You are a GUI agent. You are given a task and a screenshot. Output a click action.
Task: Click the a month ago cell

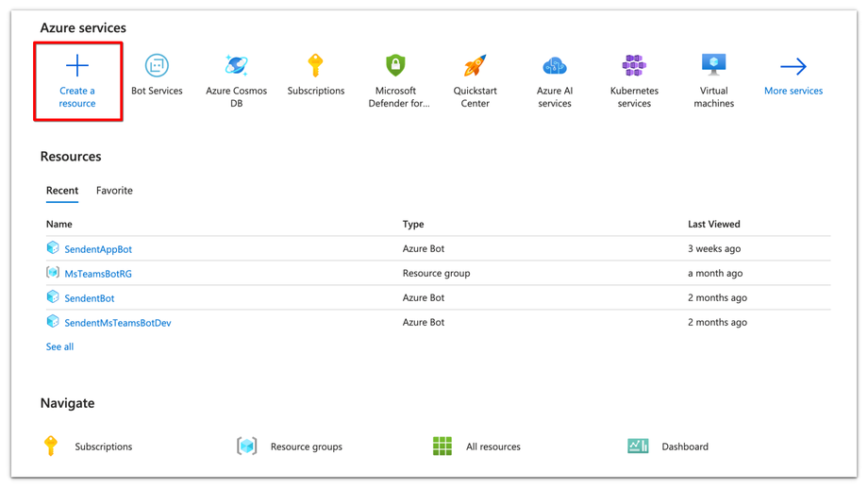click(x=715, y=273)
